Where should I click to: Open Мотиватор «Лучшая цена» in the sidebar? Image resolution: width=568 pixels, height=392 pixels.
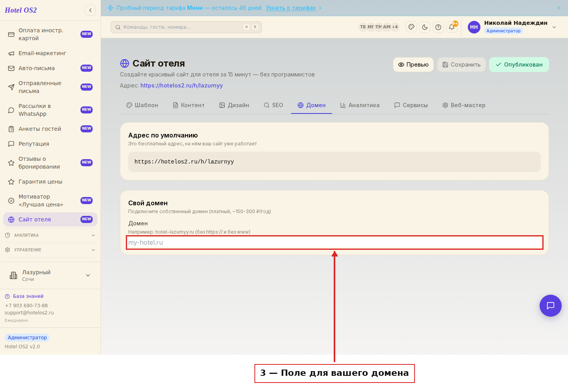click(x=50, y=201)
